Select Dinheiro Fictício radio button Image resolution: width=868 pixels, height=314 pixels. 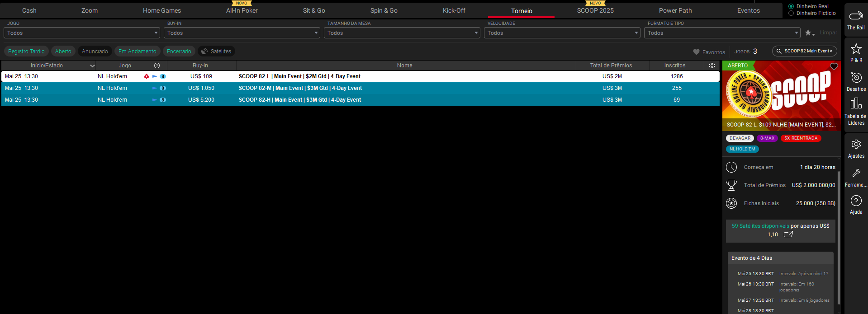pos(791,13)
